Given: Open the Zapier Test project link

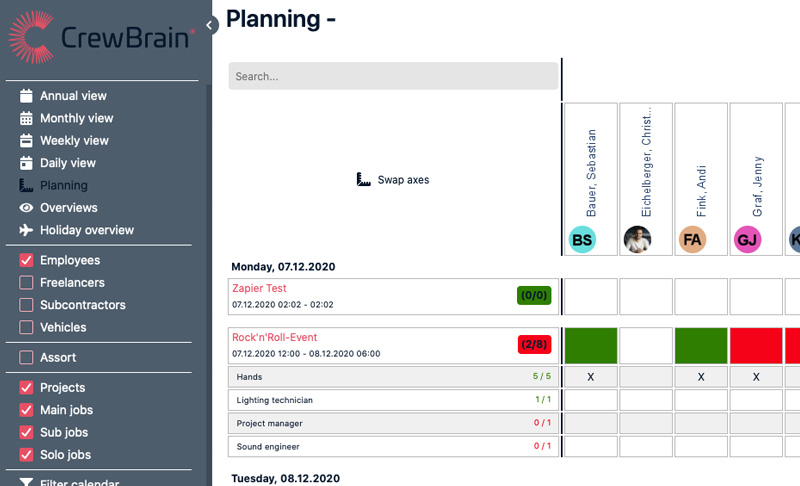Looking at the screenshot, I should pos(259,288).
